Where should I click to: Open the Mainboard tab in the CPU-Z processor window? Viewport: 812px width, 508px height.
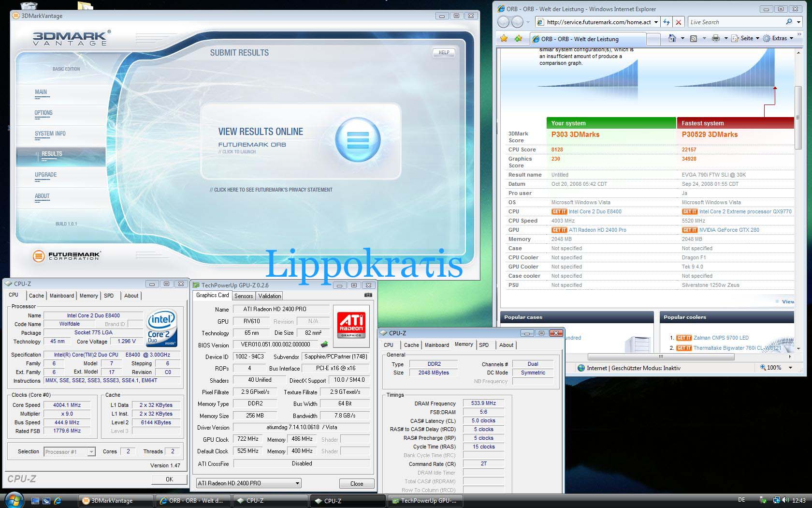pyautogui.click(x=62, y=296)
